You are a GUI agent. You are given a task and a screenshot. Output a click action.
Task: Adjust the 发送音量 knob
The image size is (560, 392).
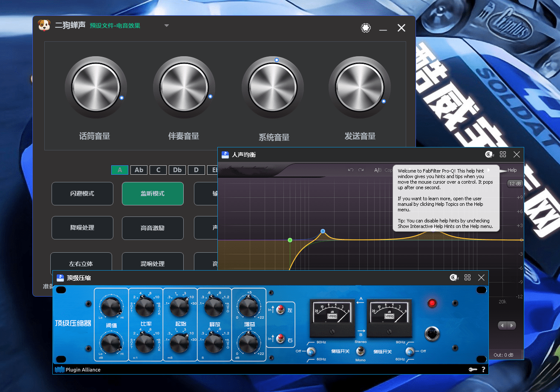click(x=360, y=88)
